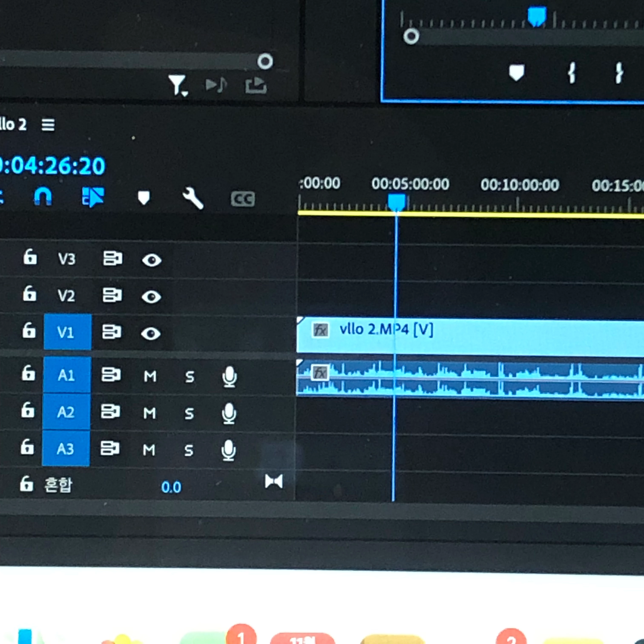Add a marker using the timeline marker icon
This screenshot has width=644, height=644.
(144, 198)
